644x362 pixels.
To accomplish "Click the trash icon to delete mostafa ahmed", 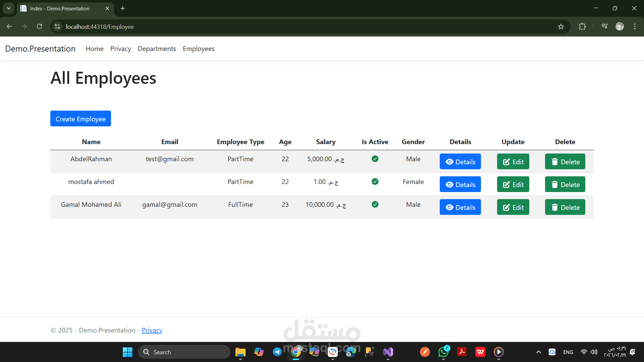I will click(555, 184).
